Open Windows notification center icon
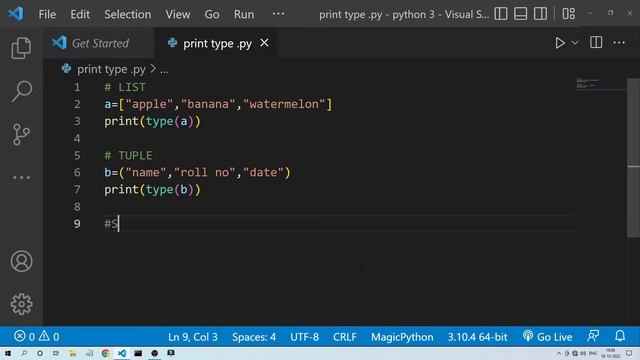640x360 pixels. pyautogui.click(x=629, y=353)
